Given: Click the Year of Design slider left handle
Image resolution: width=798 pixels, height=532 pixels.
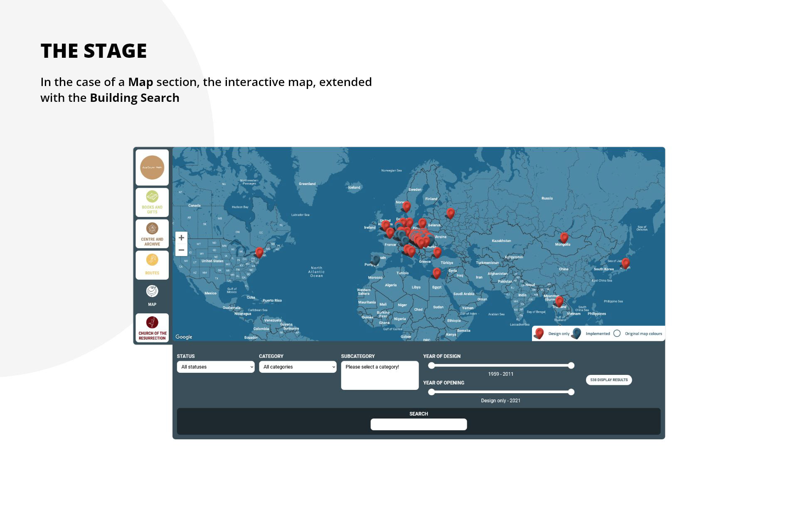Looking at the screenshot, I should point(431,365).
